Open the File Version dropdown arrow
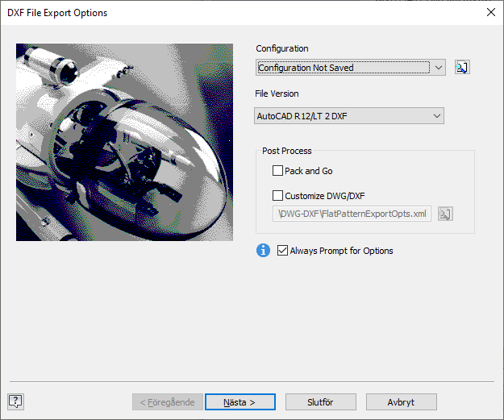Image resolution: width=504 pixels, height=420 pixels. coord(436,116)
